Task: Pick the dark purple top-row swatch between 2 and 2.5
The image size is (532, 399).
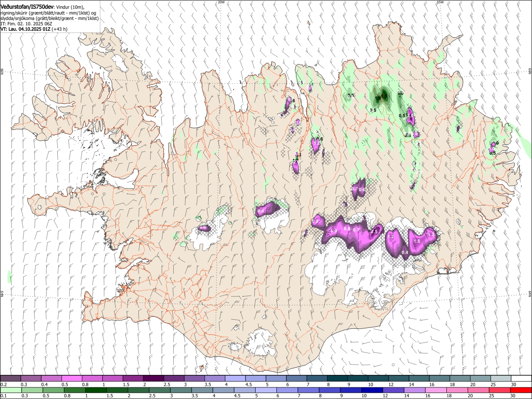Action: click(x=153, y=379)
